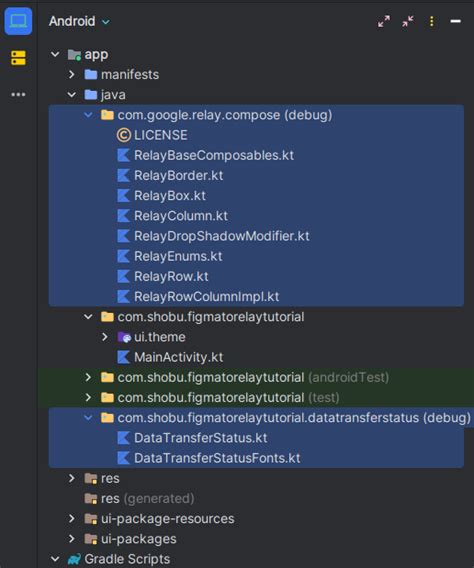Viewport: 474px width, 568px height.
Task: Open the Android view selector dropdown
Action: click(79, 21)
